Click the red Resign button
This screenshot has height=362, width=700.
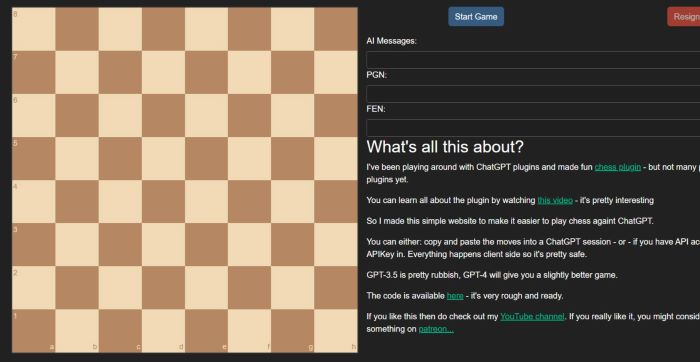(684, 17)
